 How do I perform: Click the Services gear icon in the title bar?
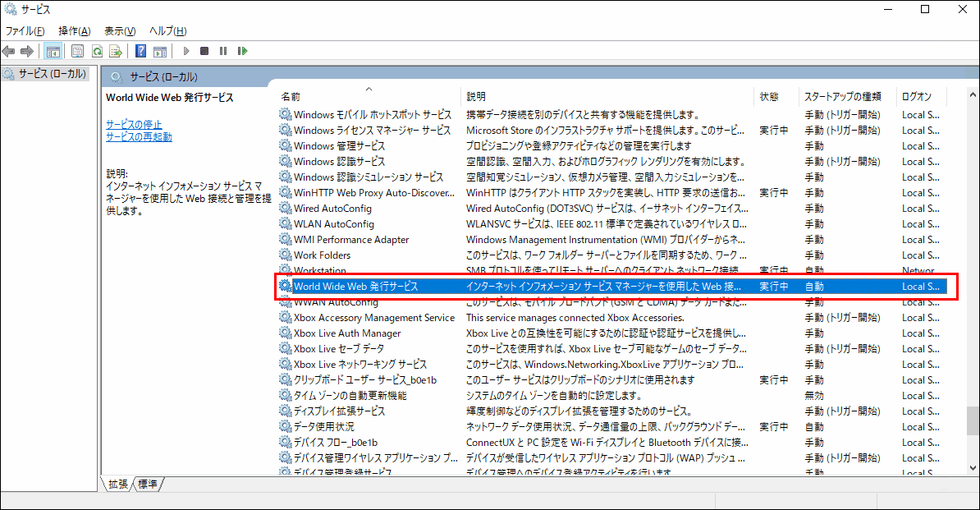point(10,9)
